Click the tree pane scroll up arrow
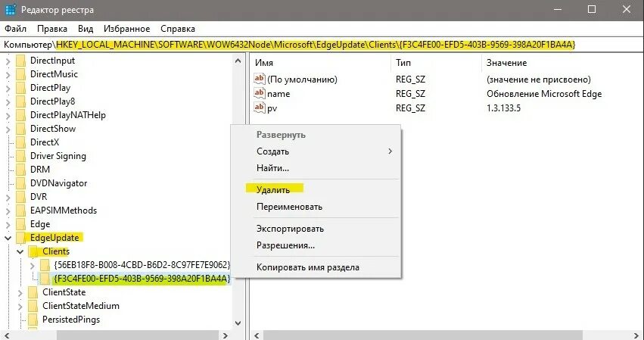 coord(238,61)
